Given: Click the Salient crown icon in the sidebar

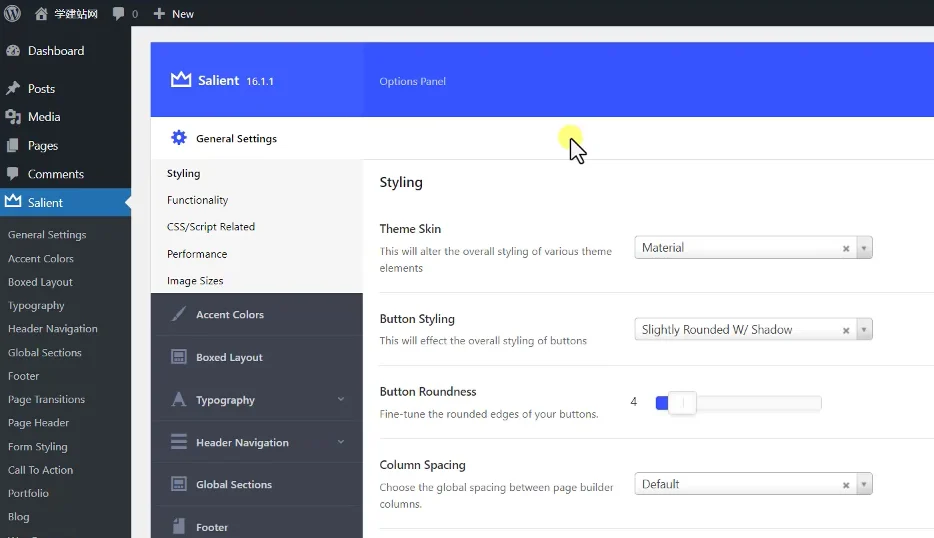Looking at the screenshot, I should (13, 201).
